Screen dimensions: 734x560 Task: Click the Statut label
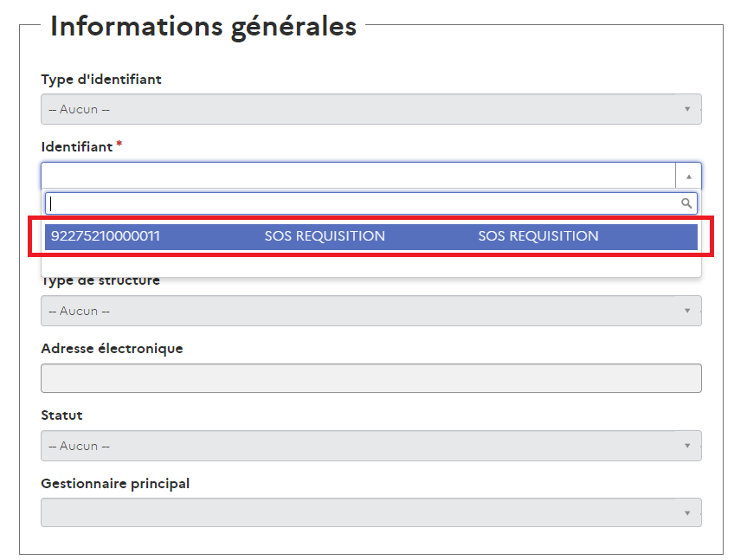click(x=61, y=415)
